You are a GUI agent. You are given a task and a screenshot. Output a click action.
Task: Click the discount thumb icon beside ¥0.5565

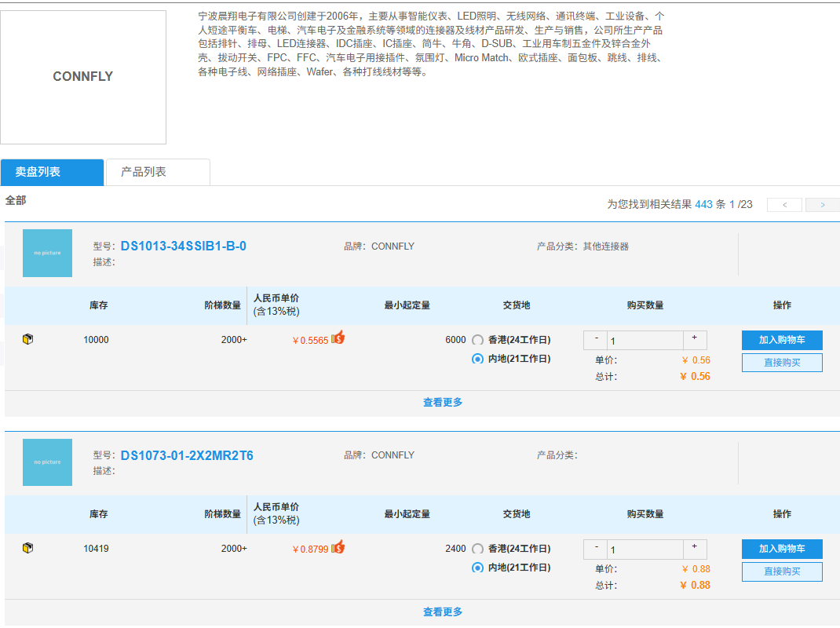point(338,338)
